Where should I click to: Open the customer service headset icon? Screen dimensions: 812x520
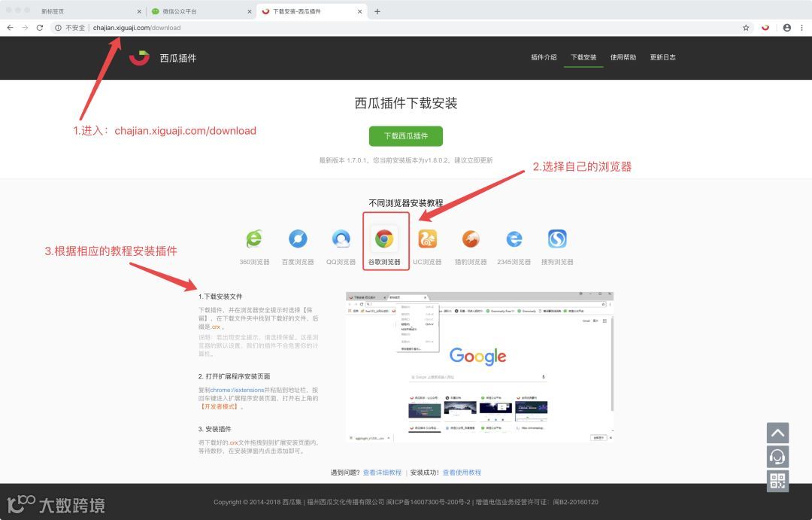[777, 457]
